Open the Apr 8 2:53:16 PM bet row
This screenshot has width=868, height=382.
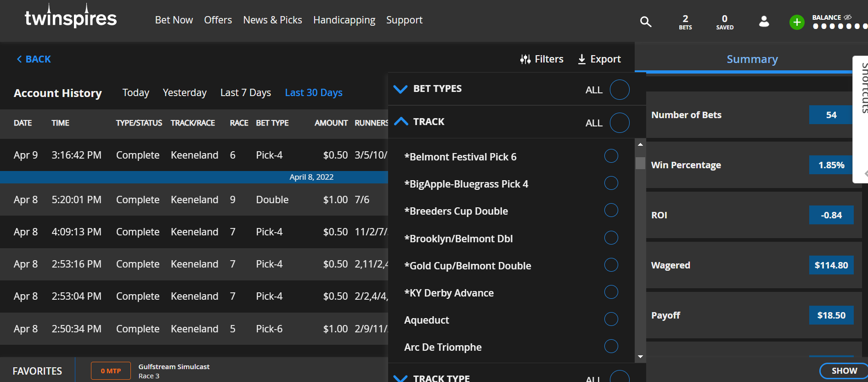click(x=194, y=264)
